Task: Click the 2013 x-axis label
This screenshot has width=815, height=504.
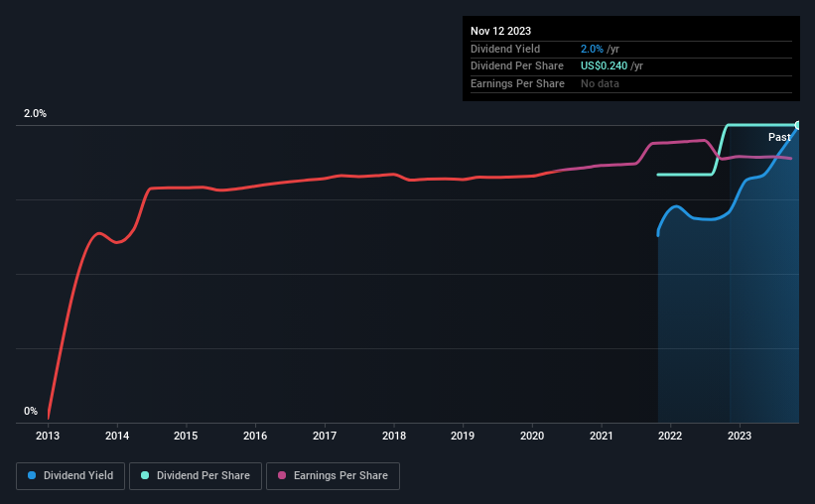Action: 48,436
